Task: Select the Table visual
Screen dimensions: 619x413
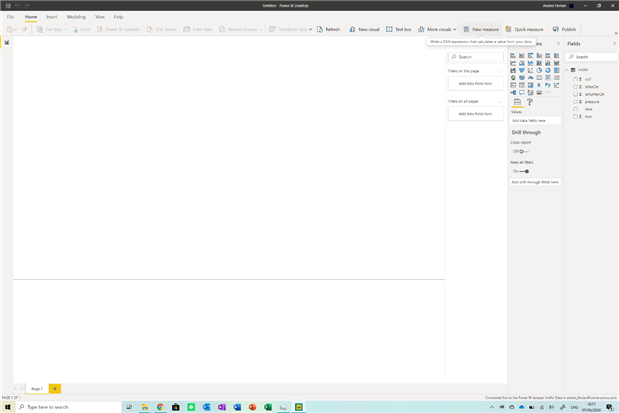Action: tap(521, 85)
